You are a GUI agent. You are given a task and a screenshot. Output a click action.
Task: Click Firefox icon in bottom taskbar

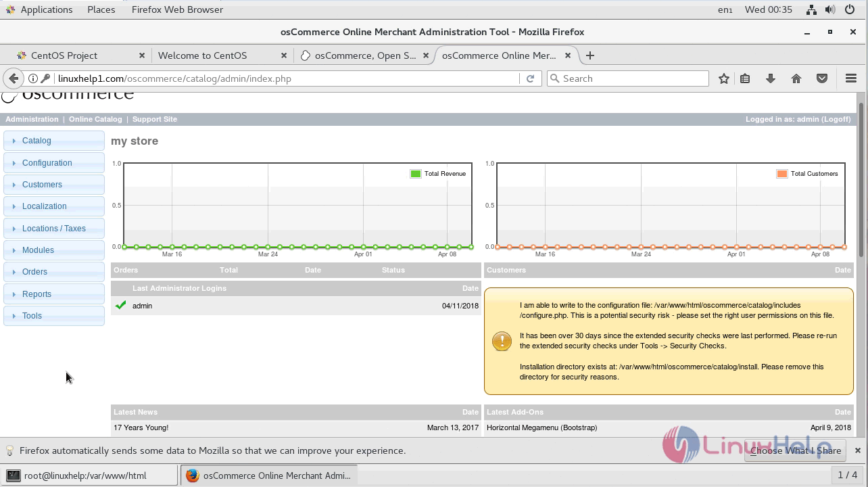click(192, 476)
